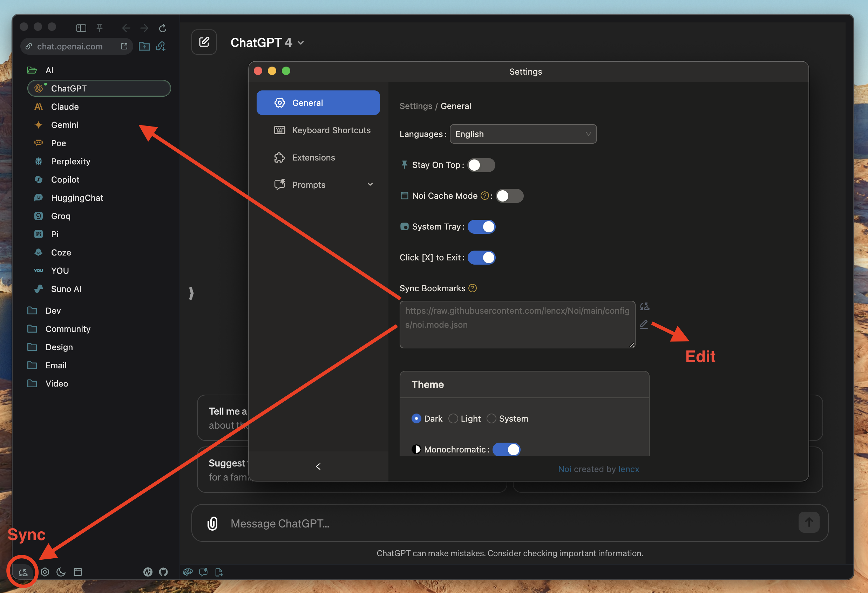The height and width of the screenshot is (593, 868).
Task: Click the sync icon next to bookmarks URL
Action: pyautogui.click(x=645, y=307)
